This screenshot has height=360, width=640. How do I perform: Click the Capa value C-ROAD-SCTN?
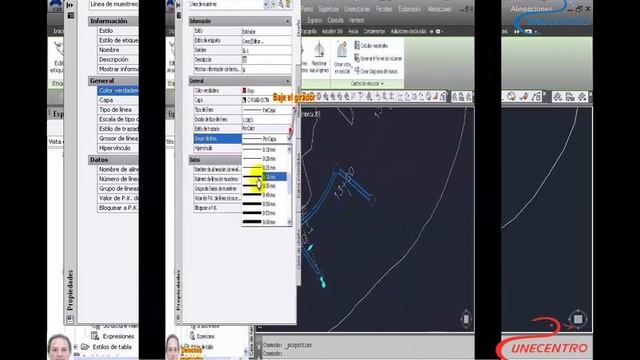click(267, 100)
